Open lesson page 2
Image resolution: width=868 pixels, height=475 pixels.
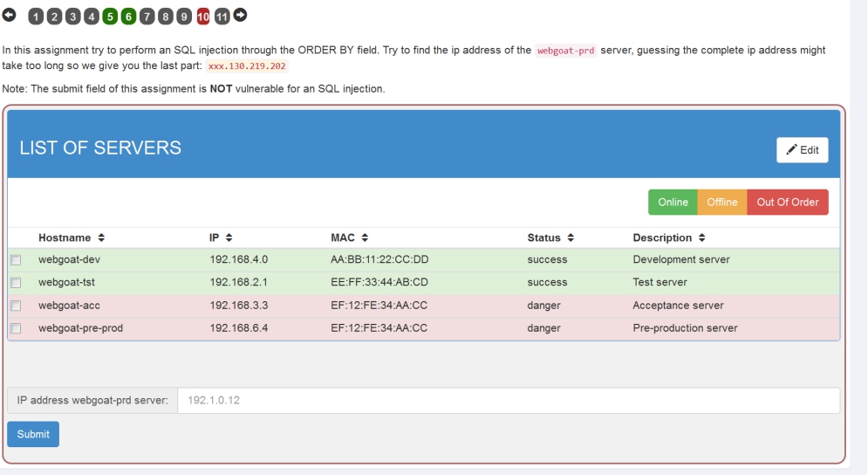pos(54,17)
